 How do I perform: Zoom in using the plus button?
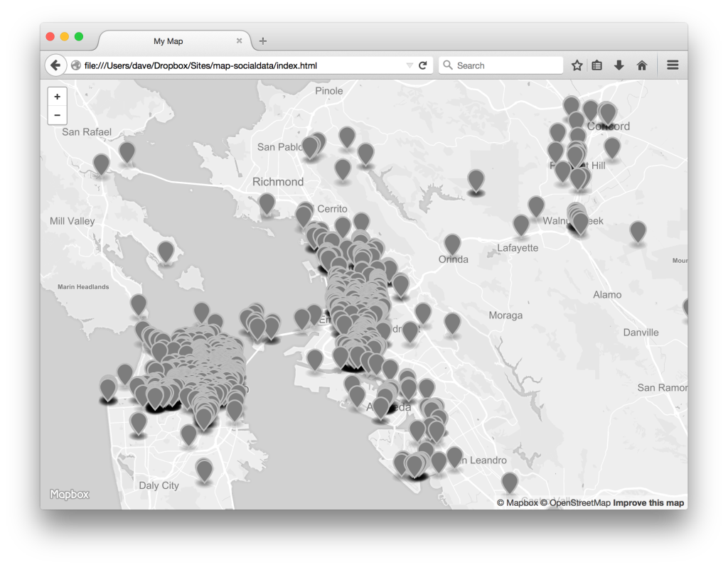click(57, 96)
